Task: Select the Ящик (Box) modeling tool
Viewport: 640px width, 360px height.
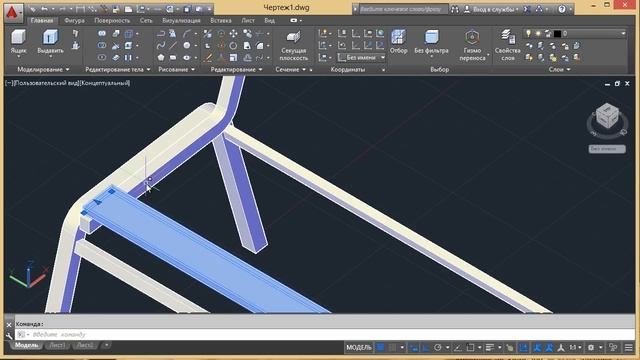Action: (x=18, y=41)
